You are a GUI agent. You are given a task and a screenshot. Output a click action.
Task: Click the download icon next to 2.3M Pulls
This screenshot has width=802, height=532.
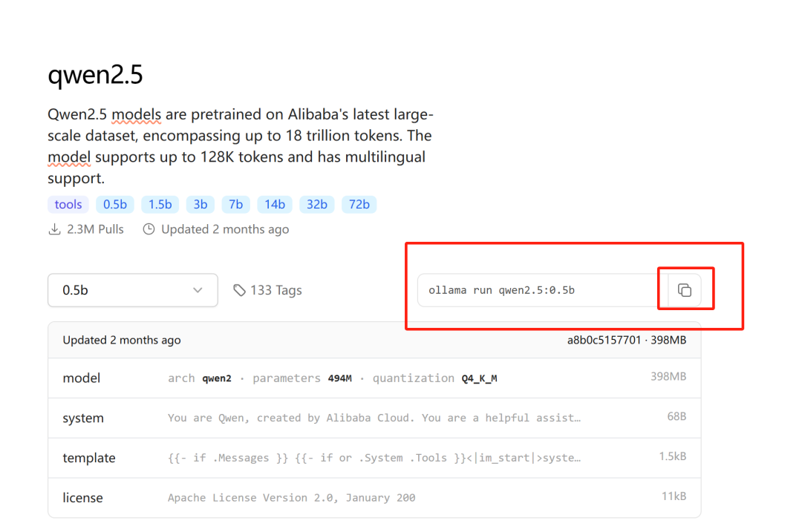click(54, 229)
